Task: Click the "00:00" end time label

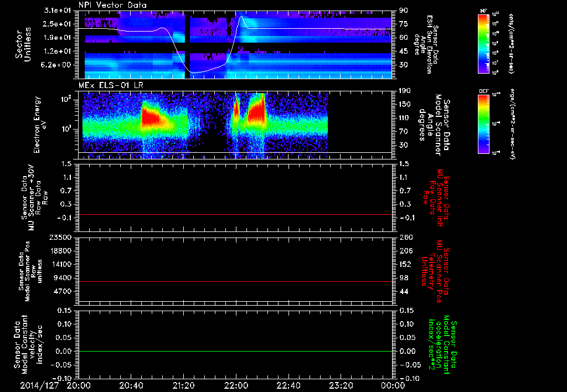Action: pyautogui.click(x=393, y=385)
